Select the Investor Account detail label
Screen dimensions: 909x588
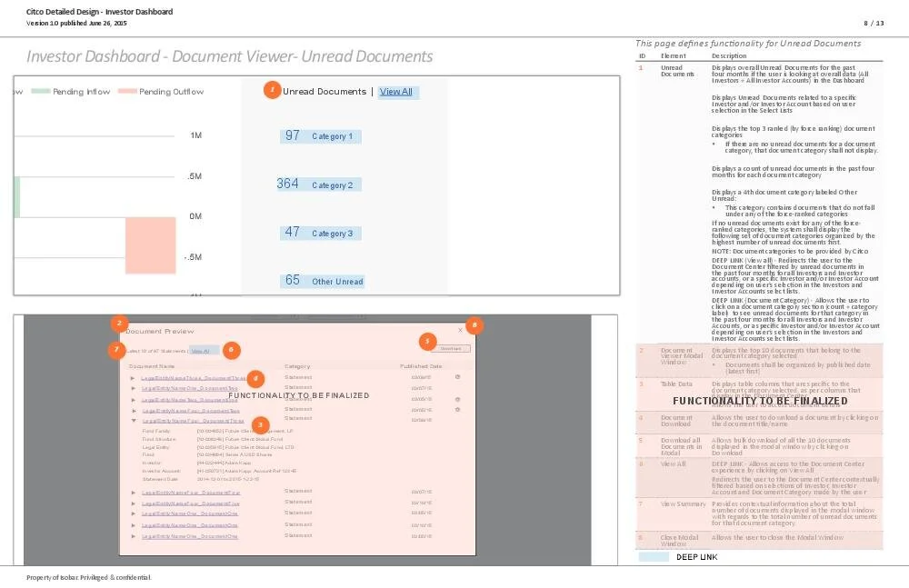pyautogui.click(x=162, y=471)
